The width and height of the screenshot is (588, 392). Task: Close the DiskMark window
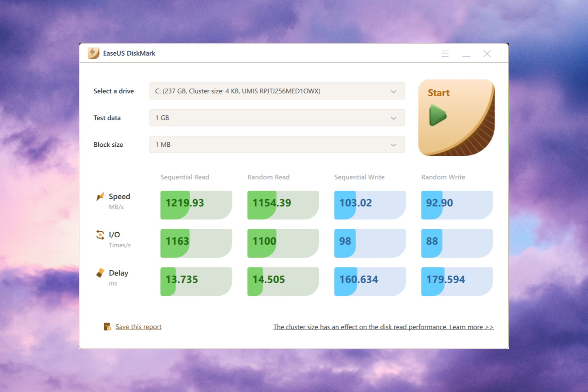point(487,54)
